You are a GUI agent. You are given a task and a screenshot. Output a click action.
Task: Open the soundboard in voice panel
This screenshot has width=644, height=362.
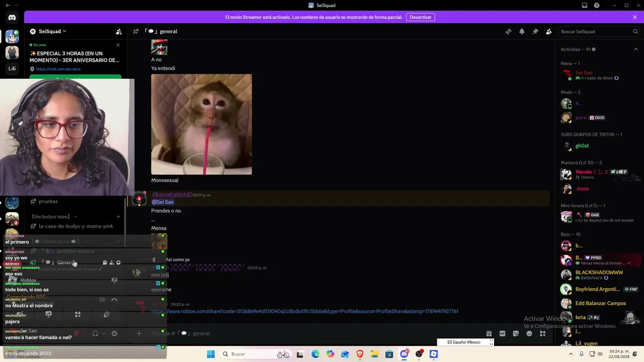pyautogui.click(x=107, y=315)
